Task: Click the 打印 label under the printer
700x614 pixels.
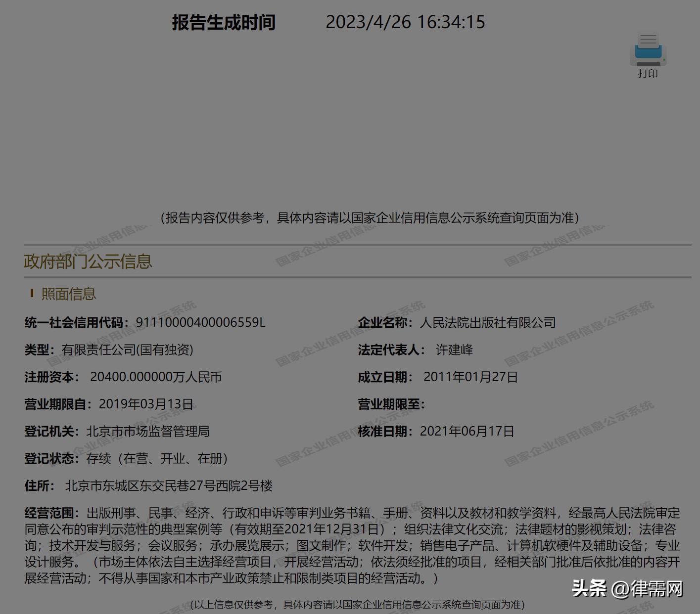Action: [x=648, y=74]
